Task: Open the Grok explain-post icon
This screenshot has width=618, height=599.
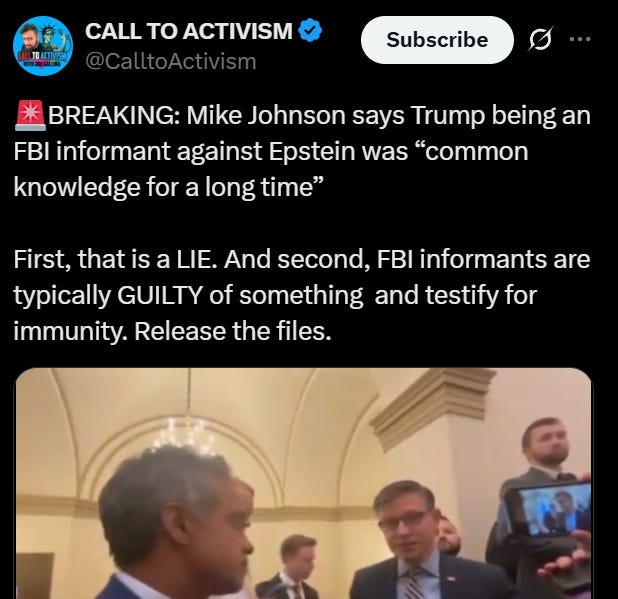Action: coord(540,39)
